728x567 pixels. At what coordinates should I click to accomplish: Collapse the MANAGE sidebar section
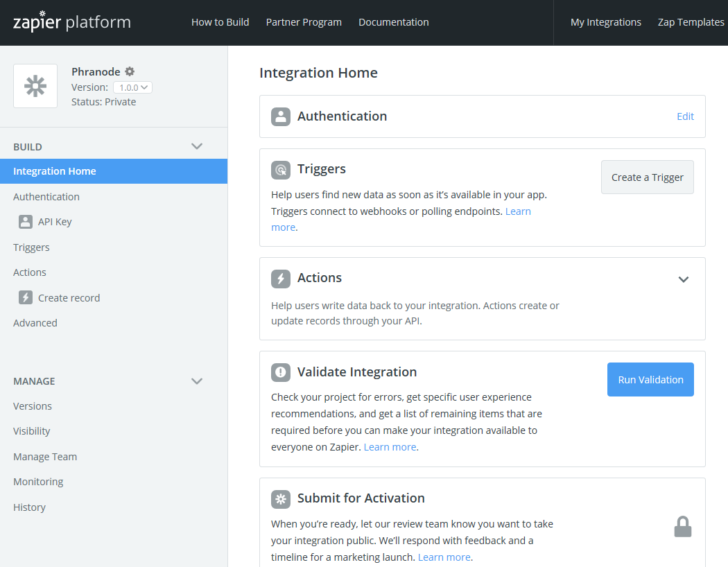[197, 381]
